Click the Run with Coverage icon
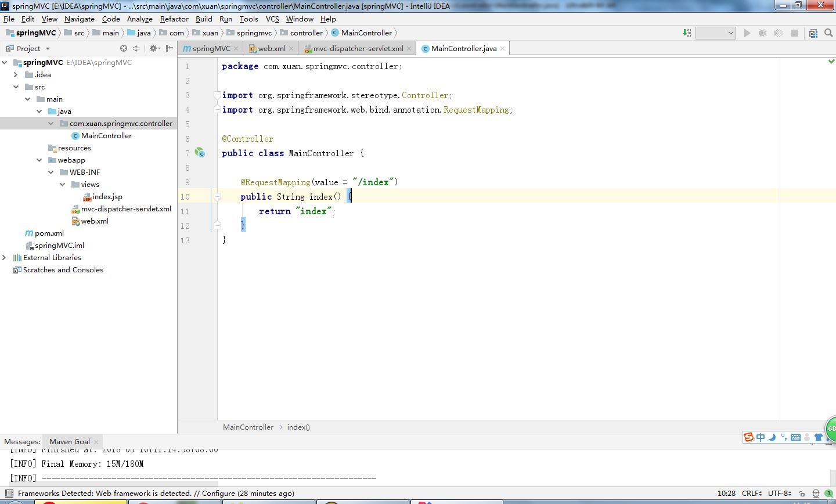836x504 pixels. (x=779, y=33)
